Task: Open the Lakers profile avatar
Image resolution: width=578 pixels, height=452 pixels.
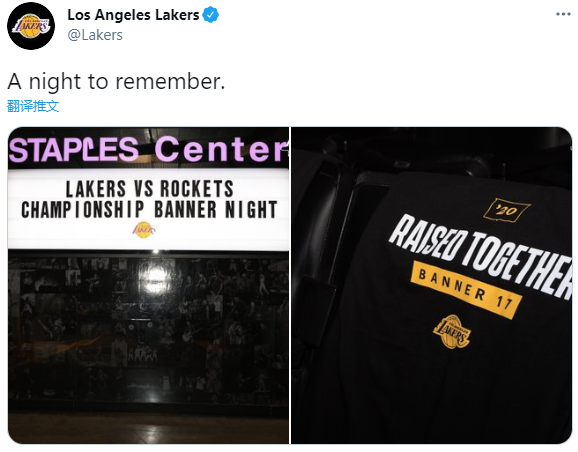Action: (x=31, y=26)
